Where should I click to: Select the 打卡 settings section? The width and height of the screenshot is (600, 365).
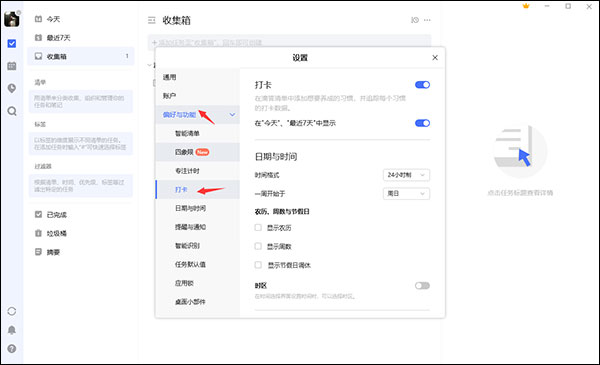pos(197,189)
